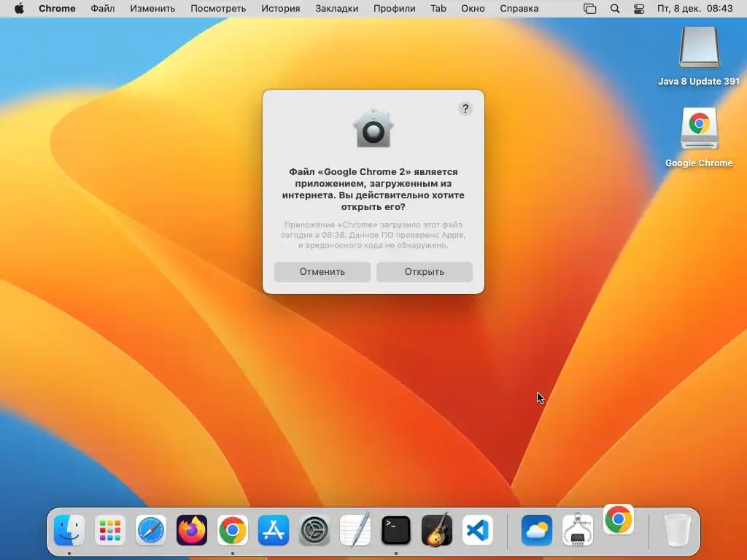Launch Firefox from the Dock

pos(192,530)
